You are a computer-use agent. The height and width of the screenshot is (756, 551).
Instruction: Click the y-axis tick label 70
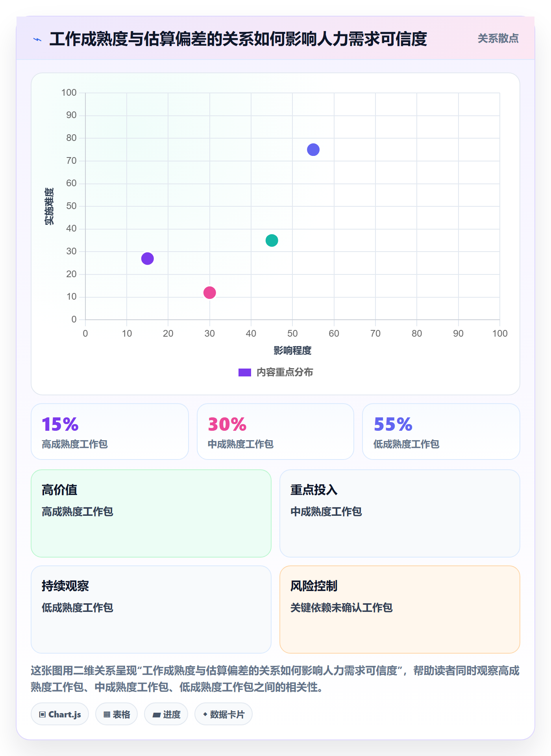point(71,161)
